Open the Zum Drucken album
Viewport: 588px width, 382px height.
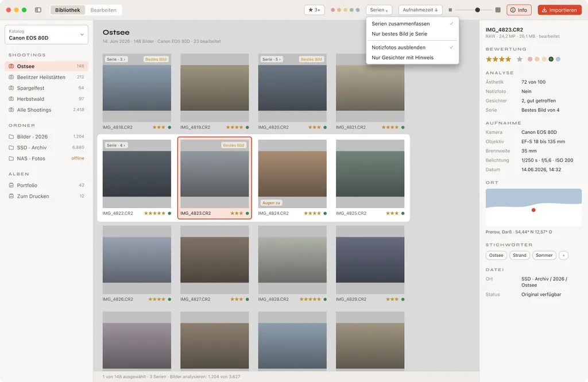click(x=47, y=196)
